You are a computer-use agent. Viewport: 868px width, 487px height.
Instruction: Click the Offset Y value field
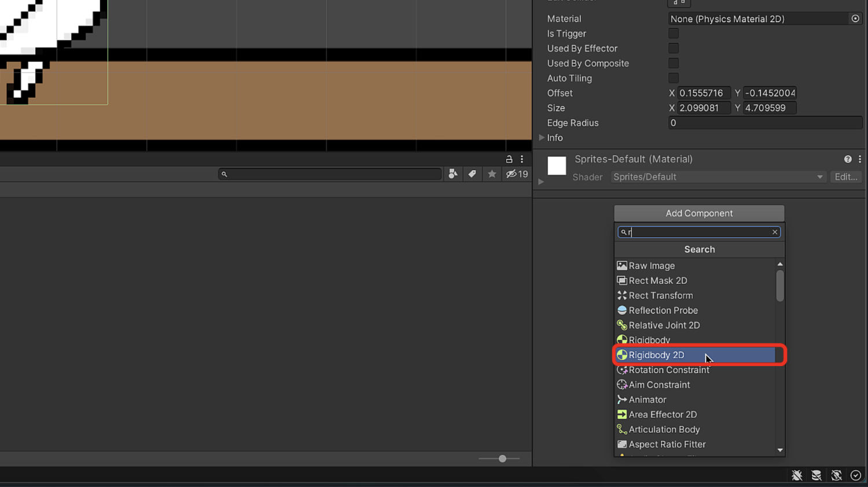[770, 93]
